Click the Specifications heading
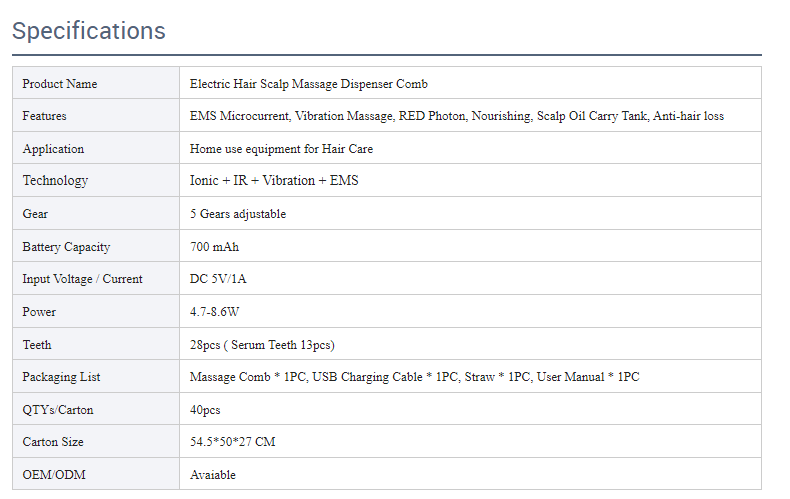This screenshot has height=499, width=790. [x=89, y=31]
